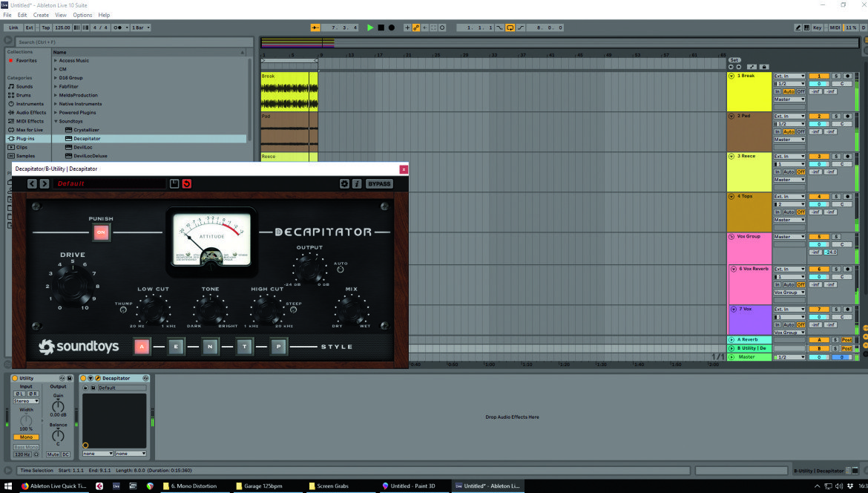Click the Stop button in the transport
Image resolution: width=868 pixels, height=493 pixels.
(381, 27)
